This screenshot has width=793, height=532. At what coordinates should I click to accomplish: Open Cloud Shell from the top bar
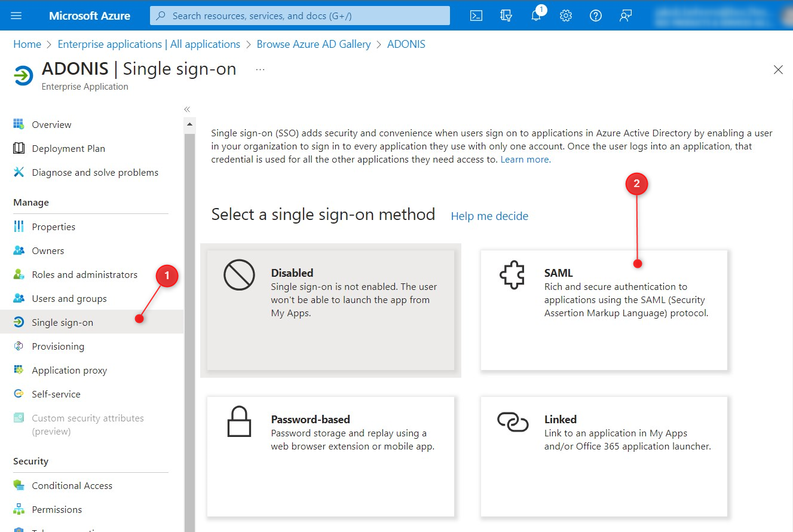pyautogui.click(x=476, y=16)
